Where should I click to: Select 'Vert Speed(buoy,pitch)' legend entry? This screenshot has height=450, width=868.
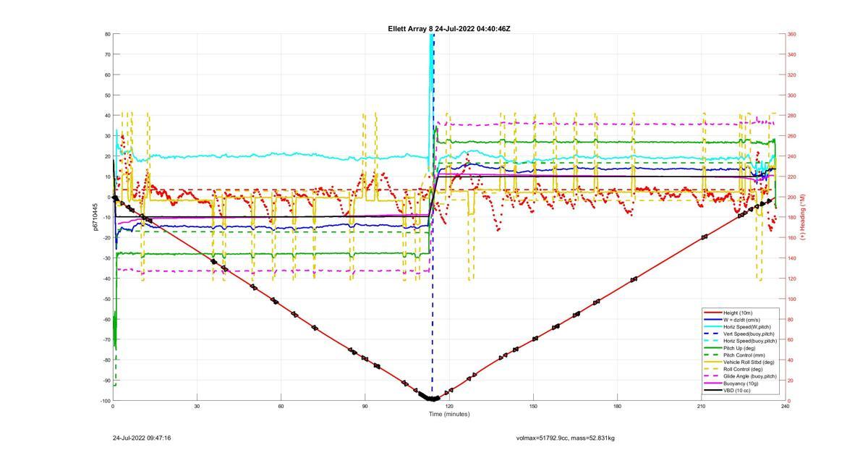(749, 334)
